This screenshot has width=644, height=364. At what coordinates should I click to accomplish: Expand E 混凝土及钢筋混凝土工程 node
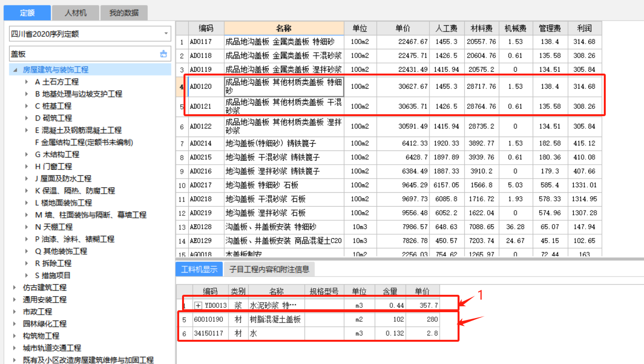[x=27, y=130]
